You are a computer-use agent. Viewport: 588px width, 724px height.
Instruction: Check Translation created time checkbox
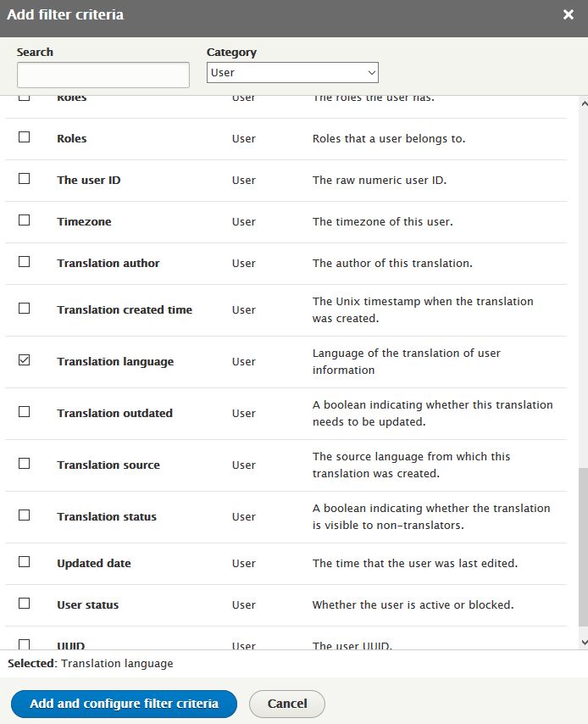(24, 309)
